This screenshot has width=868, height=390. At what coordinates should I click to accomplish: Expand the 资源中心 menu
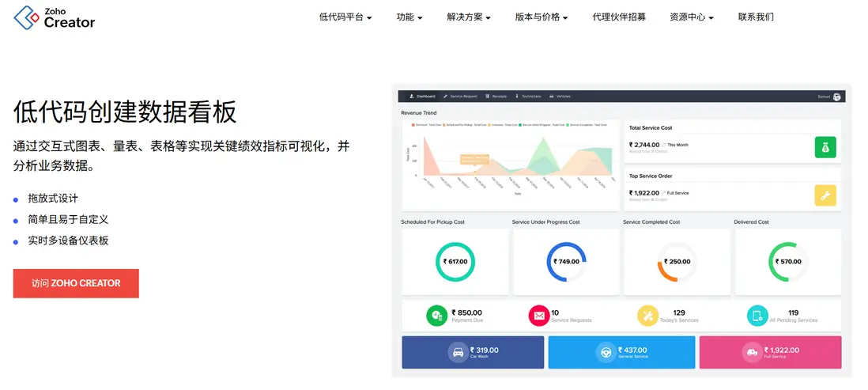[692, 17]
